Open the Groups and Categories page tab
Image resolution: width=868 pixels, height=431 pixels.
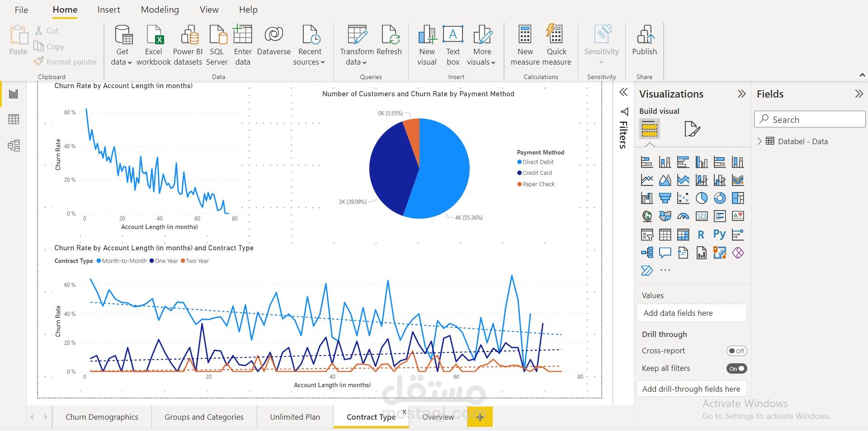204,417
